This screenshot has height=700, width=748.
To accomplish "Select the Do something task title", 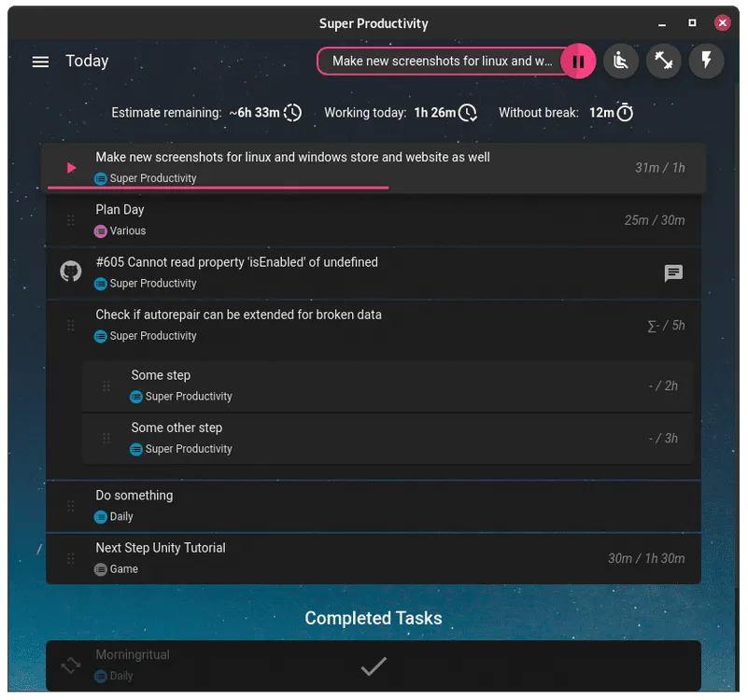I will point(134,496).
